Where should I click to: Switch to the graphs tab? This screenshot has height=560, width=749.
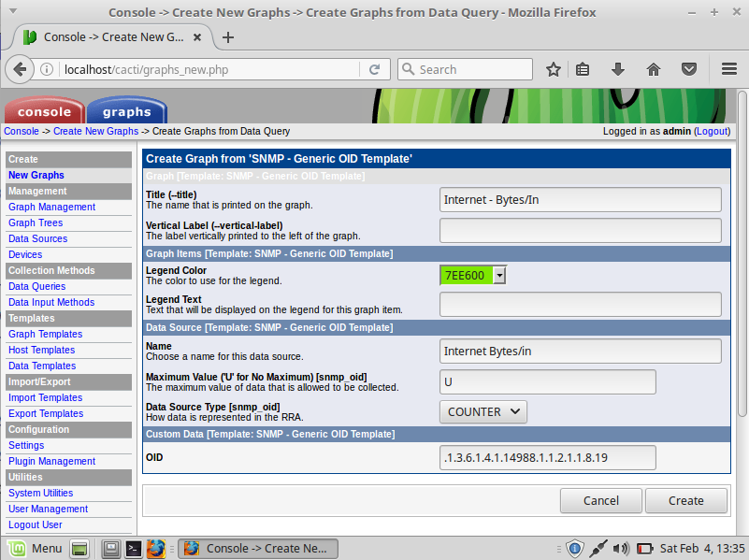(x=126, y=111)
